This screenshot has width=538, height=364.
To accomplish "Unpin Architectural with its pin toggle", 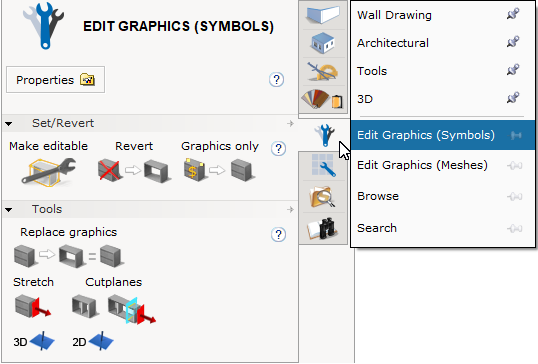I will pyautogui.click(x=513, y=42).
